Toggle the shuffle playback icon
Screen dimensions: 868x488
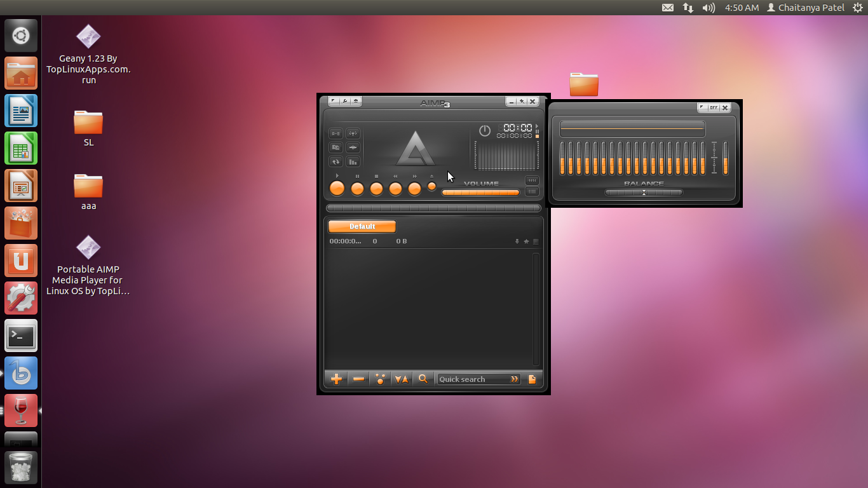coord(336,147)
